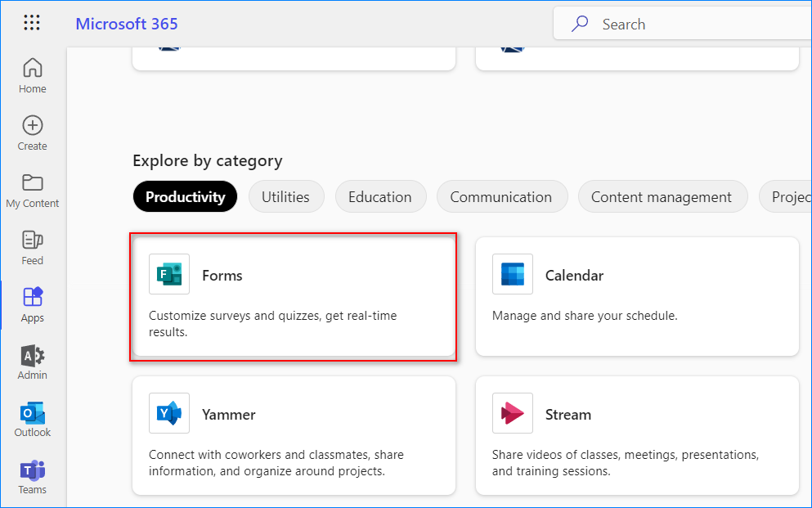The width and height of the screenshot is (812, 508).
Task: Go to Home in the sidebar
Action: [x=32, y=75]
